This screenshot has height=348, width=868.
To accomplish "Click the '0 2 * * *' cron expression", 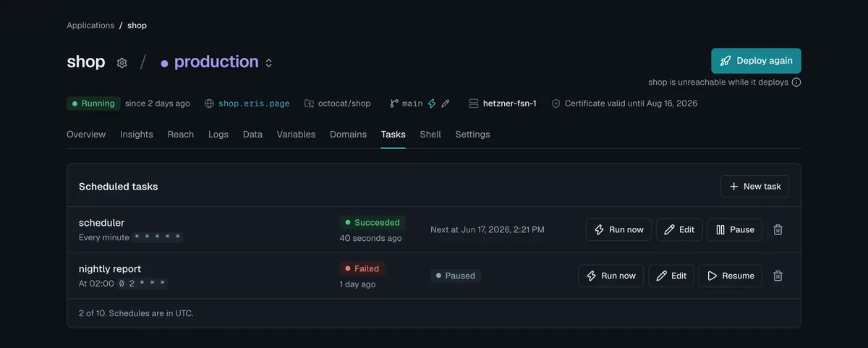I will (142, 284).
